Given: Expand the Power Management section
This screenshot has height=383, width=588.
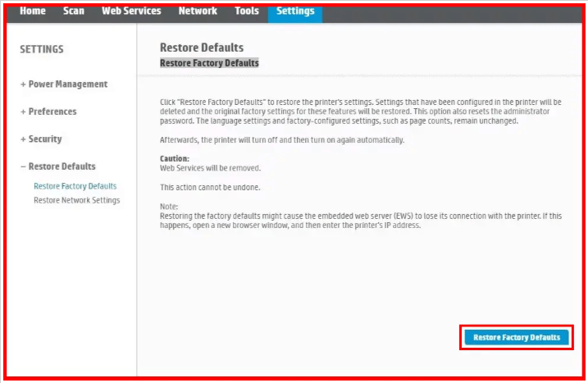Looking at the screenshot, I should click(x=63, y=84).
